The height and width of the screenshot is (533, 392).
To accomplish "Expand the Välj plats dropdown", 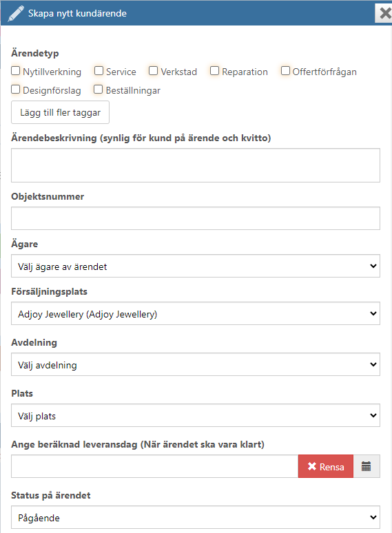I will pyautogui.click(x=196, y=415).
